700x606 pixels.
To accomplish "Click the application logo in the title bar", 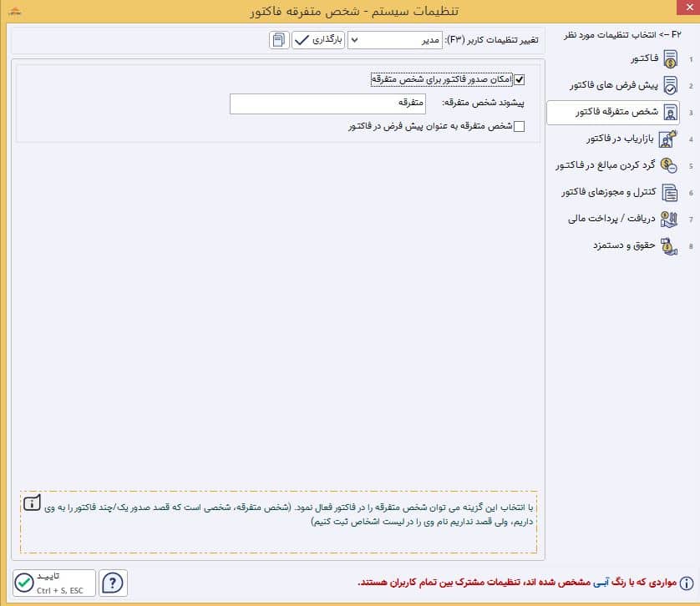I will coord(15,12).
